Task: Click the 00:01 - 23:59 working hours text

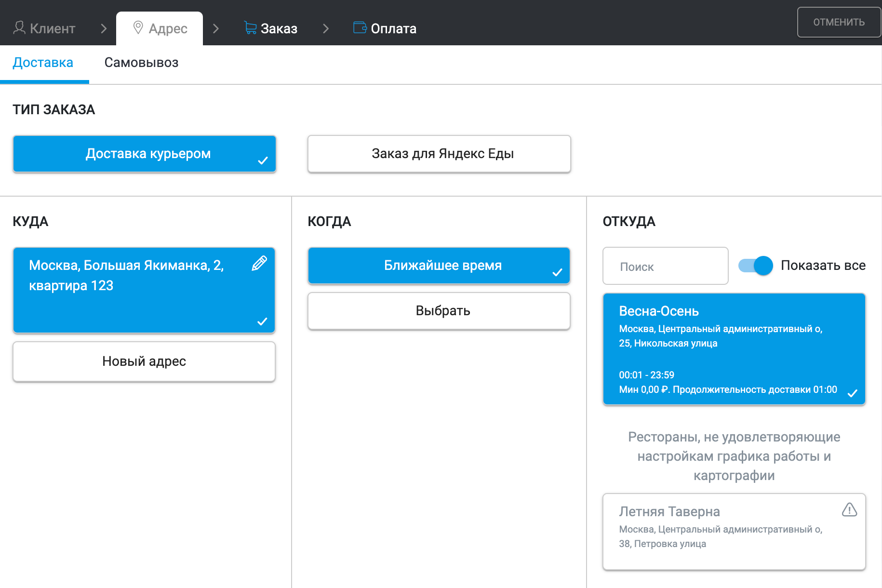Action: pyautogui.click(x=646, y=375)
